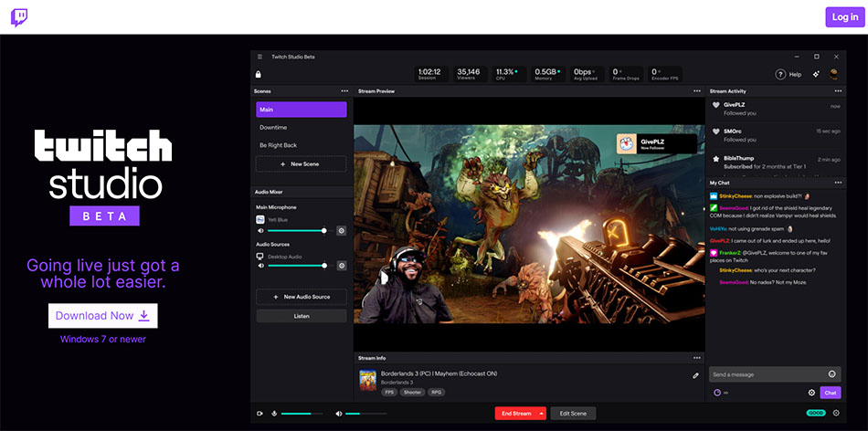Click StinkyCheese username in the first chat message
The image size is (868, 431).
click(x=736, y=195)
